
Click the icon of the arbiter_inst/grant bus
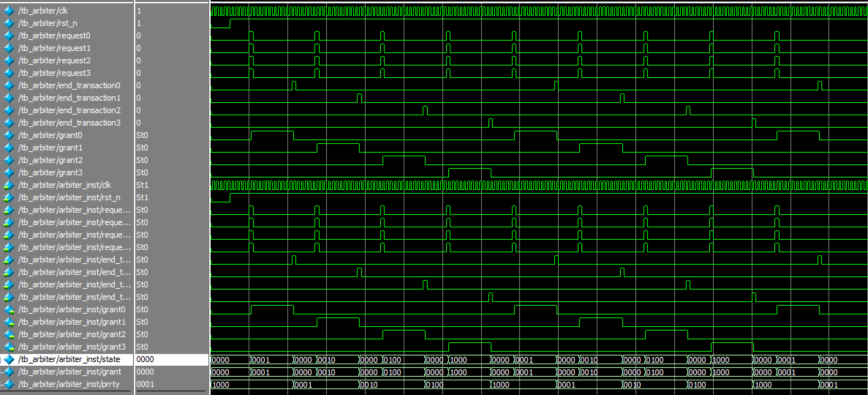pyautogui.click(x=9, y=372)
